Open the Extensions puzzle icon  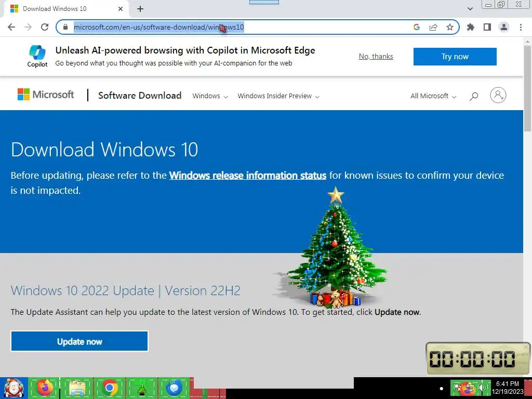(x=471, y=27)
